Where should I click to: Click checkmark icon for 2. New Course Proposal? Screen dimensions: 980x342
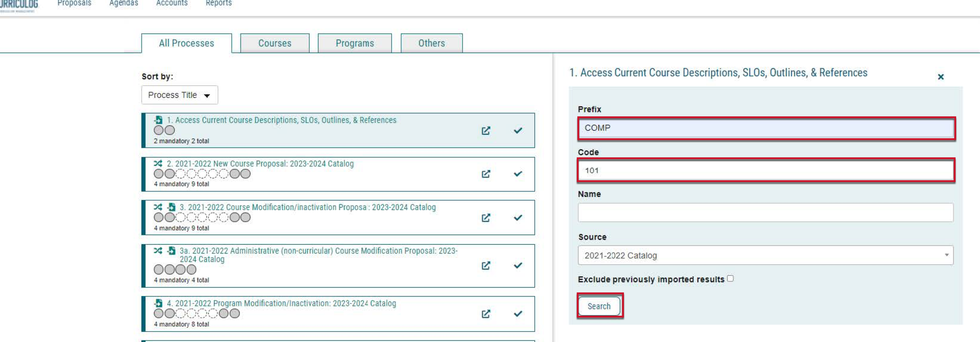pyautogui.click(x=518, y=174)
